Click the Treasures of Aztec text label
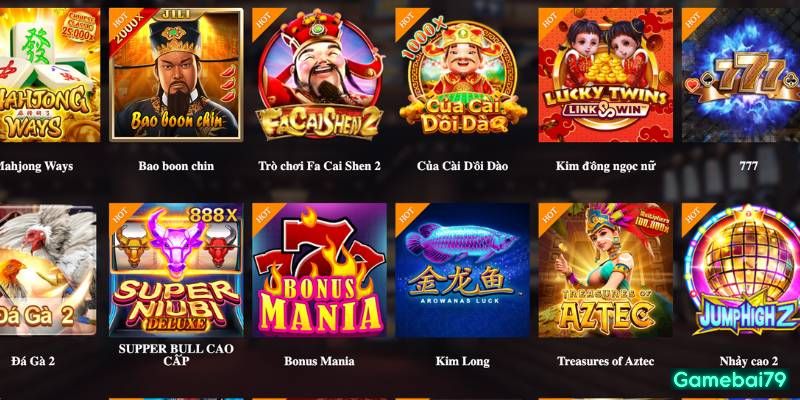Viewport: 800px width, 400px height. click(x=606, y=361)
